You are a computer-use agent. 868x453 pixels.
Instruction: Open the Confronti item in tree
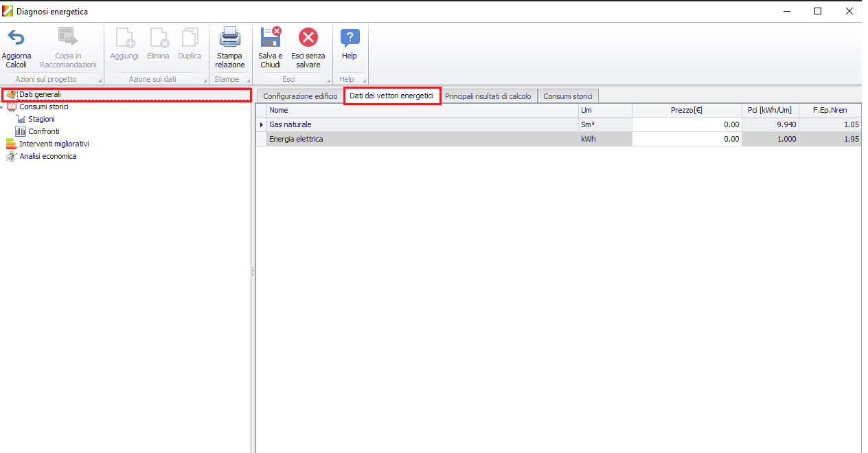pyautogui.click(x=43, y=131)
